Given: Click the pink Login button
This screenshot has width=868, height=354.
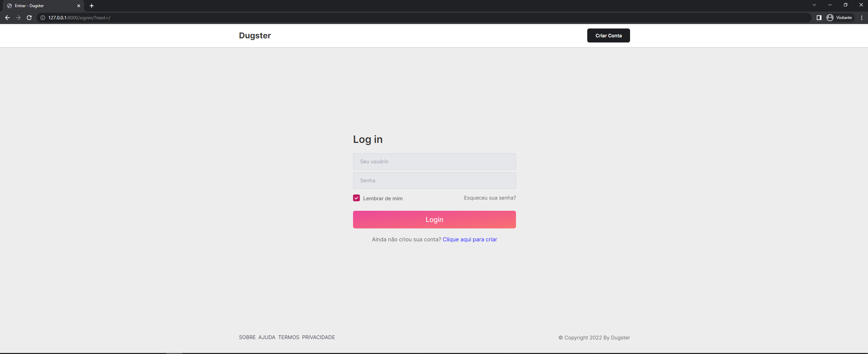Looking at the screenshot, I should point(434,219).
